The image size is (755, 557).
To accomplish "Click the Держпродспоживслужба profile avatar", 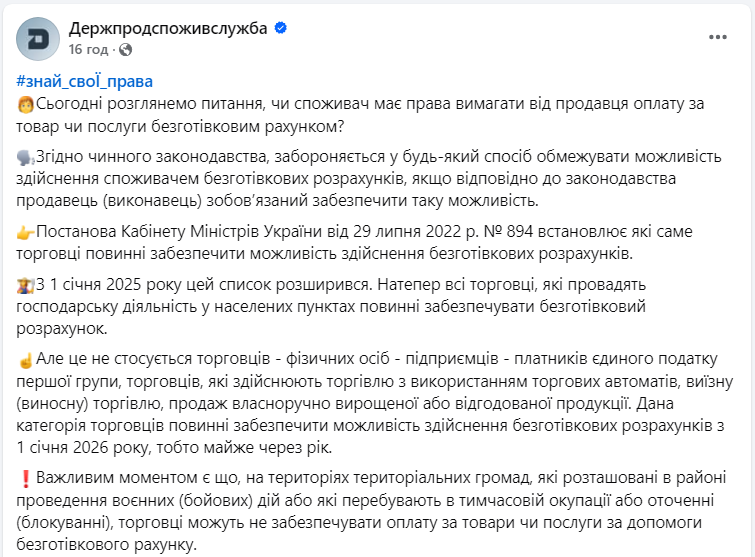I will 40,38.
